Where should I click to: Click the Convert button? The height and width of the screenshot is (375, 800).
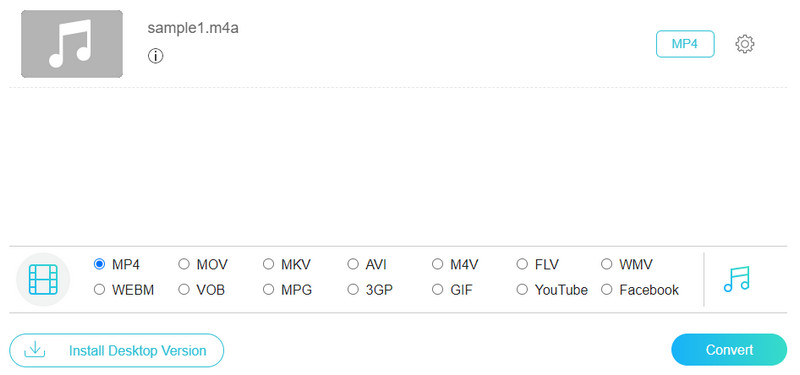pos(729,350)
